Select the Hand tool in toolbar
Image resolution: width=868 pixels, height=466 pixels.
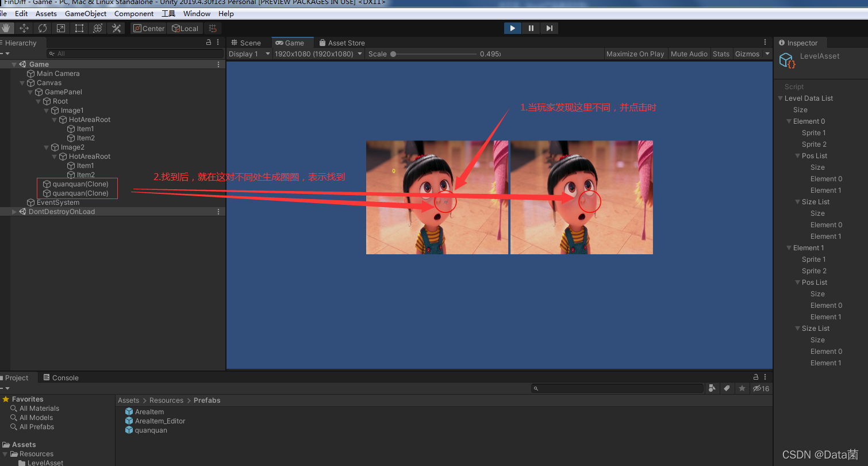tap(6, 28)
